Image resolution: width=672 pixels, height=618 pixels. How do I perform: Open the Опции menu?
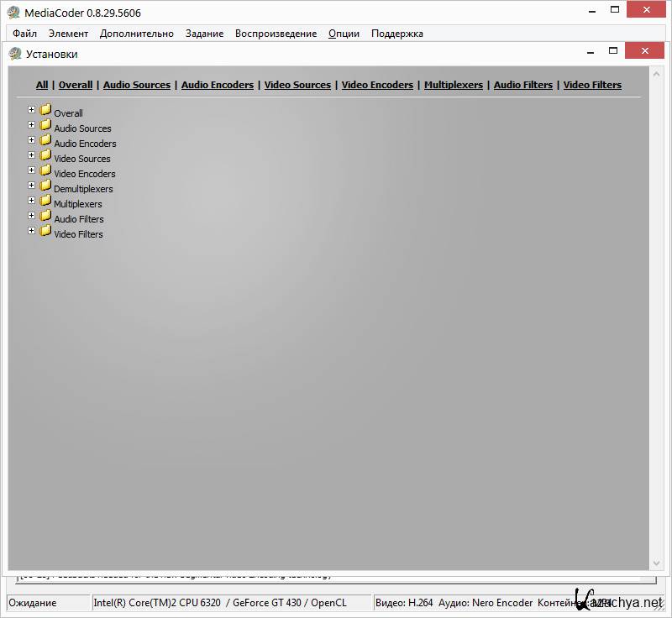[x=344, y=34]
